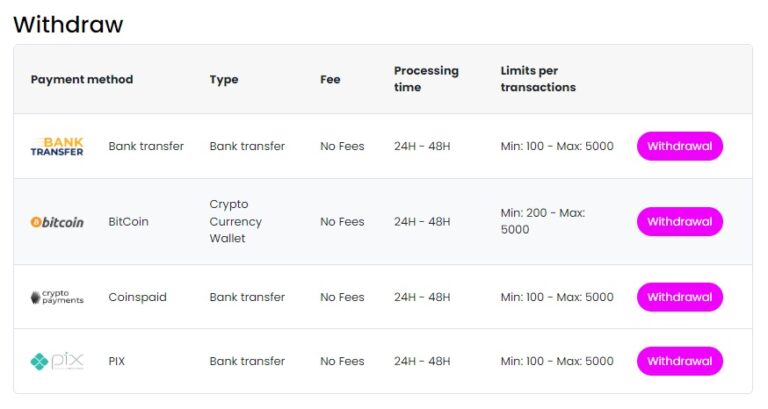Click the Bank Transfer logo icon

[57, 146]
